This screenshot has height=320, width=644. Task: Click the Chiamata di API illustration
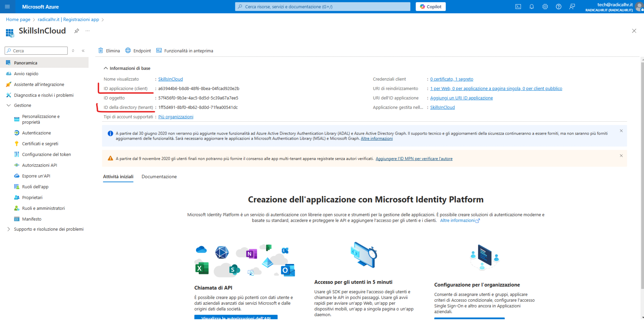pyautogui.click(x=245, y=261)
